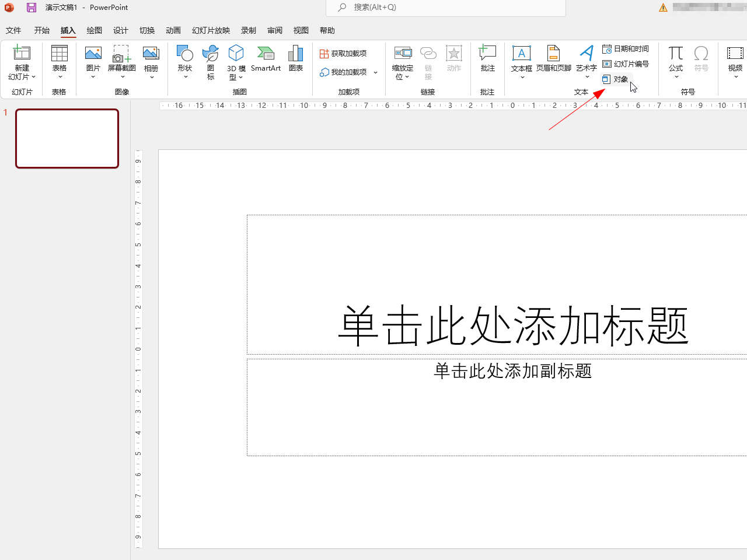Screen dimensions: 747x560
Task: Open My Add-ins (我的加载项)
Action: [343, 72]
